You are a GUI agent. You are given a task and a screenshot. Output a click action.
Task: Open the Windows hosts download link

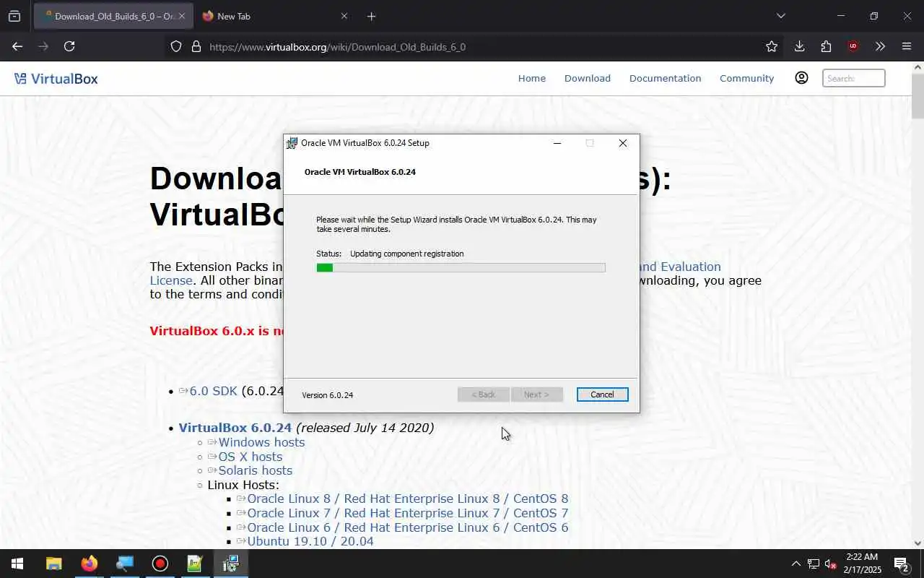(261, 442)
